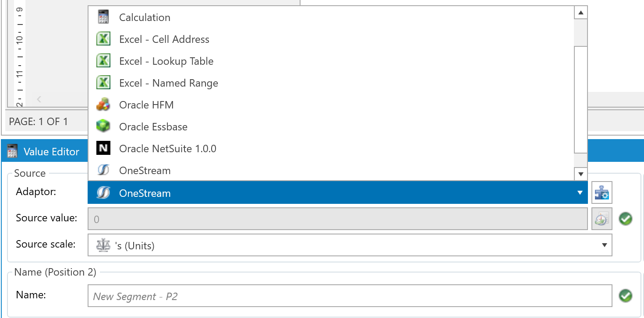Click the Name input field

[x=350, y=296]
